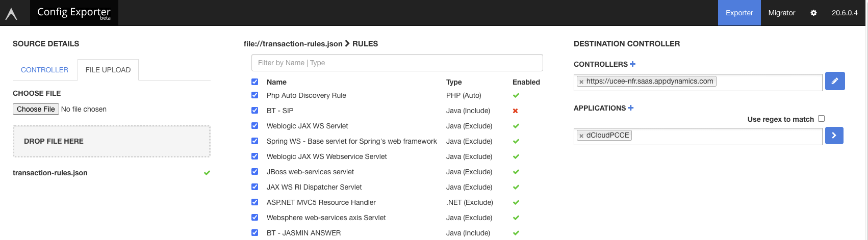Uncheck the BT - SIP checkbox
This screenshot has width=868, height=240.
[255, 110]
